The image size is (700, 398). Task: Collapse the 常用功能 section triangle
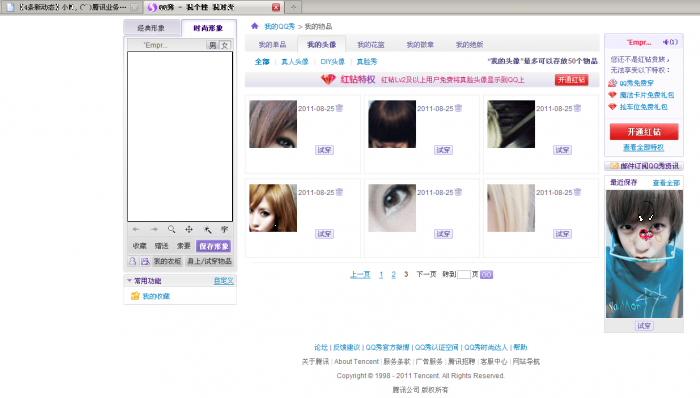coord(129,281)
